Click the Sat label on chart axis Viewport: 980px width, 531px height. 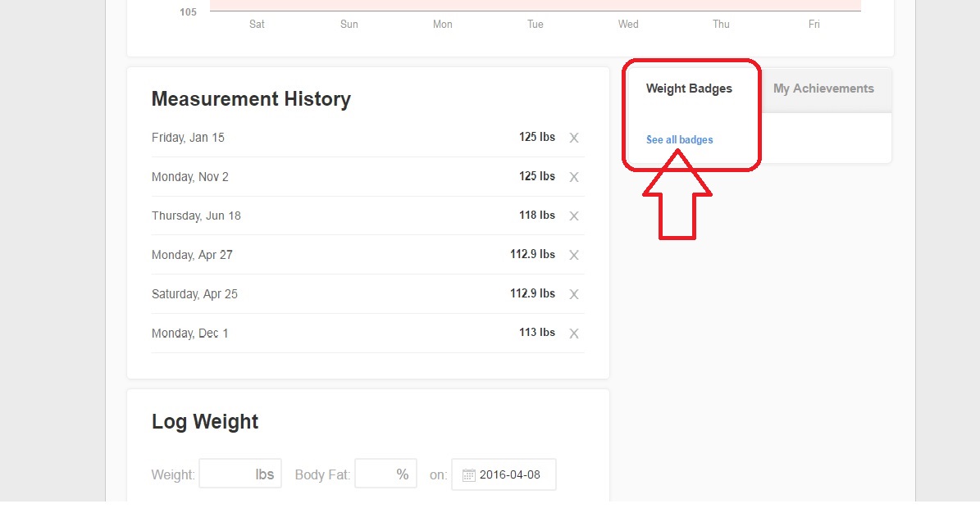(x=257, y=25)
